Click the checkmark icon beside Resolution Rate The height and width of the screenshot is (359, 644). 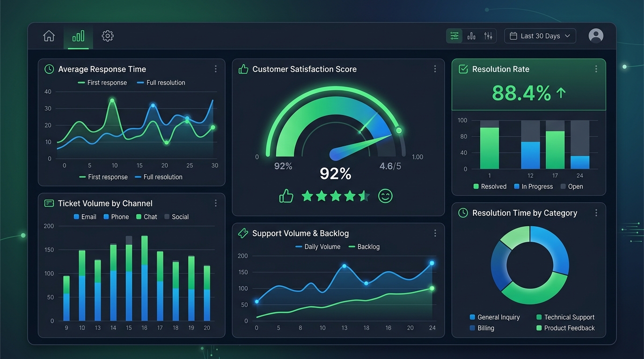click(x=463, y=69)
